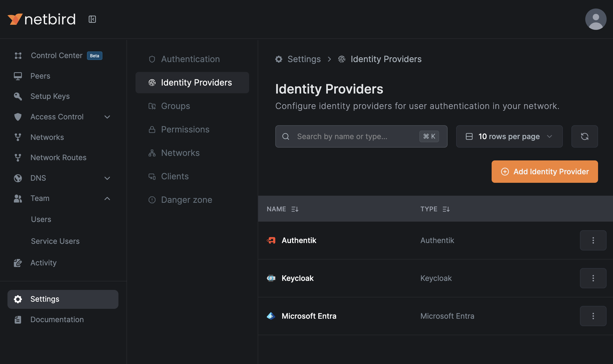Click the search by name or type field
The width and height of the screenshot is (613, 364).
pyautogui.click(x=347, y=136)
